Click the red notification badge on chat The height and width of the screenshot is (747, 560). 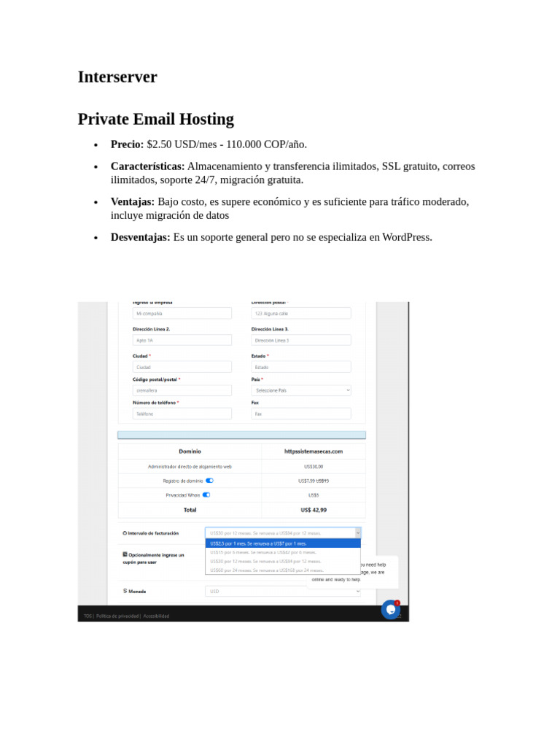397,603
